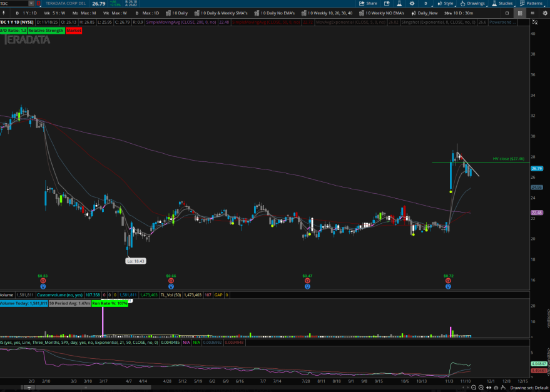Image resolution: width=550 pixels, height=392 pixels.
Task: Open the Patterns menu
Action: [x=531, y=4]
